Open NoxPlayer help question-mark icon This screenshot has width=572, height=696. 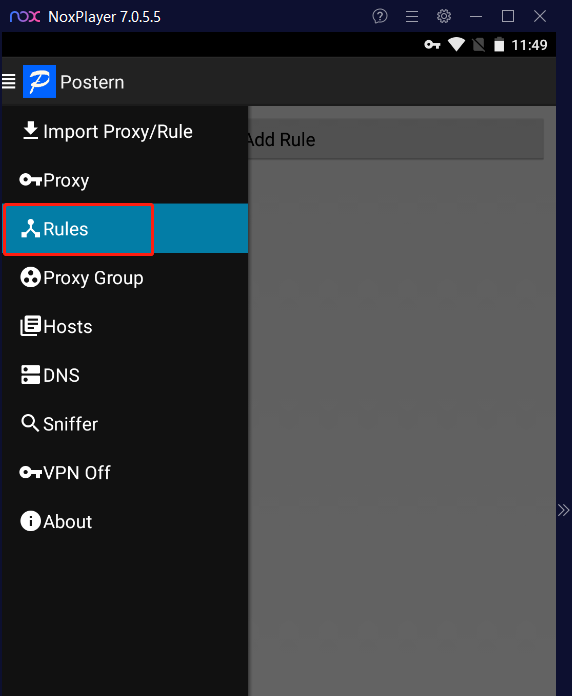380,16
